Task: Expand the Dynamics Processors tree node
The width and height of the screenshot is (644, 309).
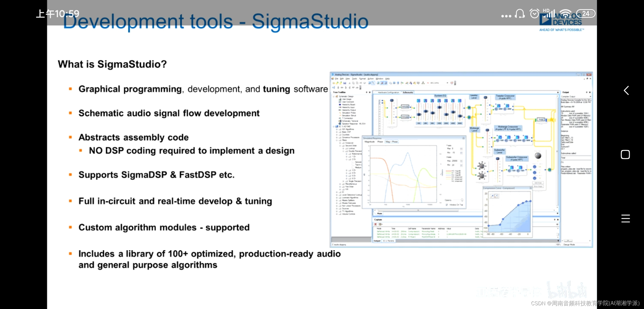Action: click(337, 137)
